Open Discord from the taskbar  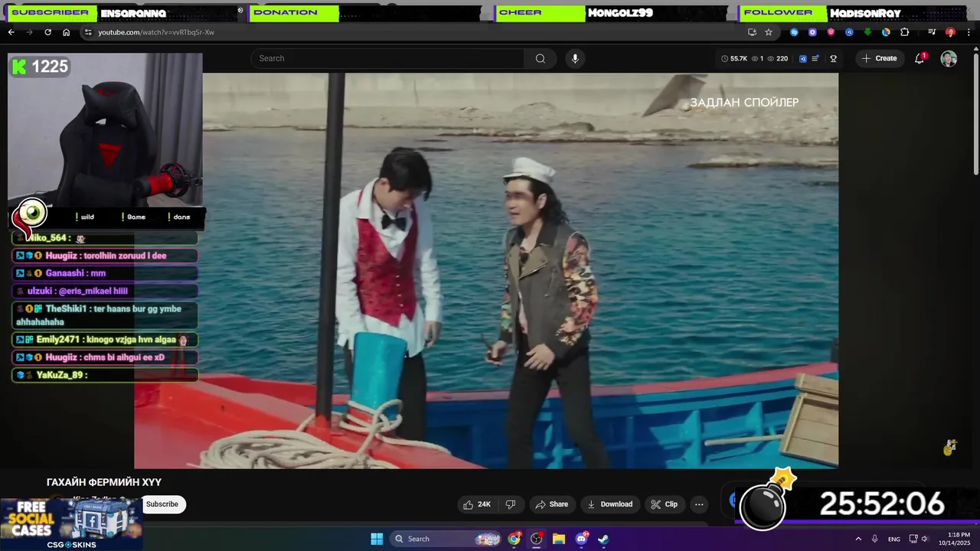581,539
